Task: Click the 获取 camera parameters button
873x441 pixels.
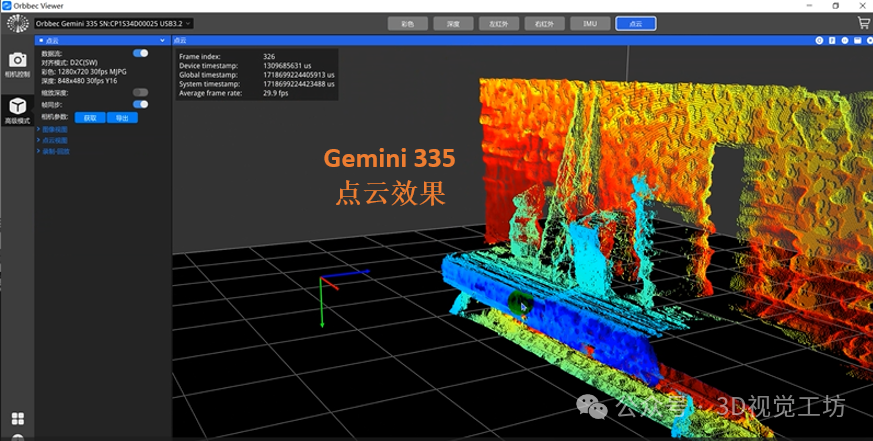Action: [90, 118]
